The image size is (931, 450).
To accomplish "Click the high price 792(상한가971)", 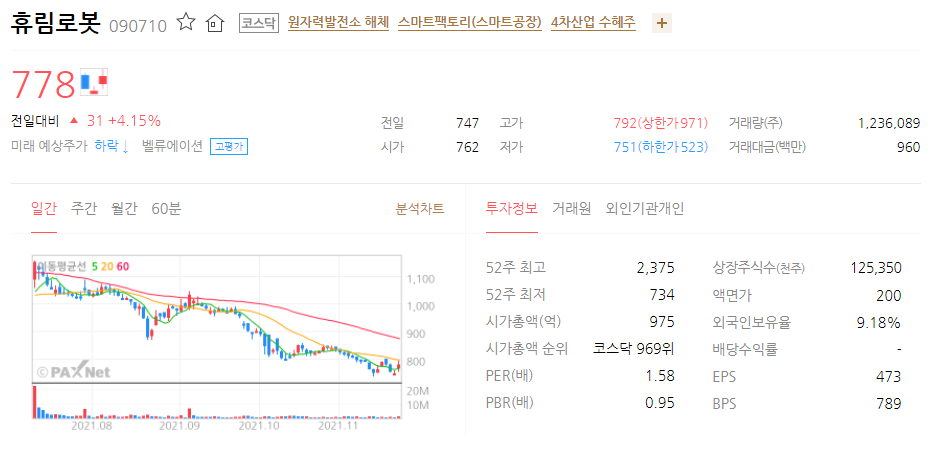I will pyautogui.click(x=661, y=123).
